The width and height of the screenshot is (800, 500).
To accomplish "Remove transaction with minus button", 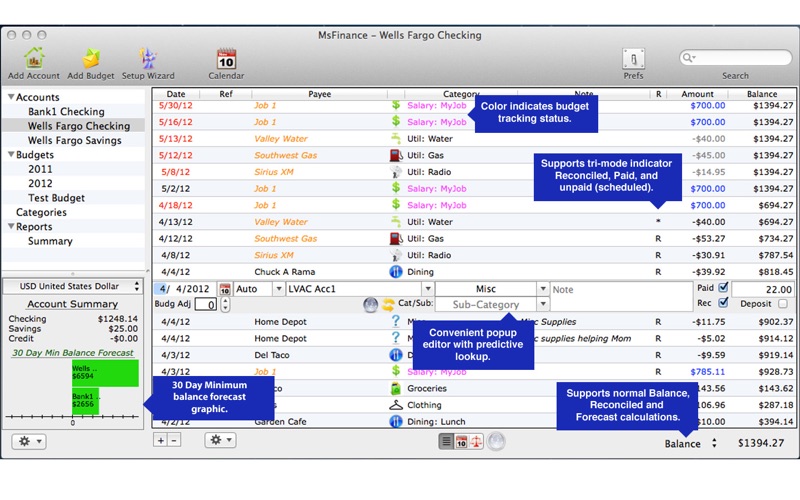I will pyautogui.click(x=173, y=440).
